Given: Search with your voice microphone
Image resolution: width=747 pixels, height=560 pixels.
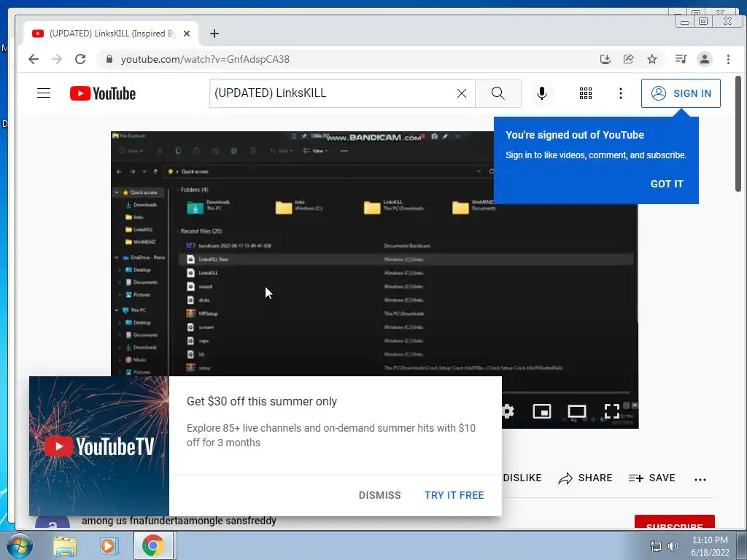Looking at the screenshot, I should [542, 93].
